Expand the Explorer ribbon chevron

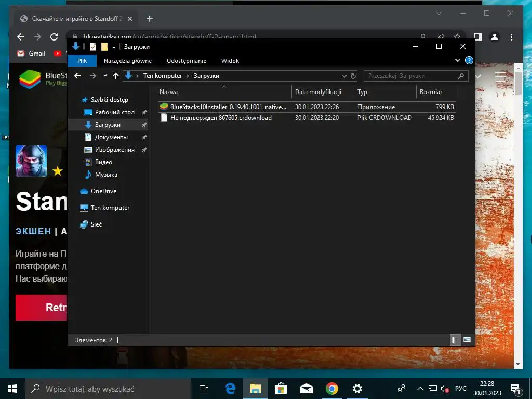pyautogui.click(x=457, y=60)
